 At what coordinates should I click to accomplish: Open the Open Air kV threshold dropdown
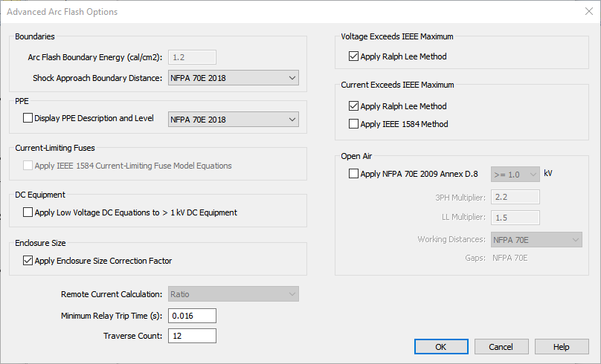(x=515, y=174)
